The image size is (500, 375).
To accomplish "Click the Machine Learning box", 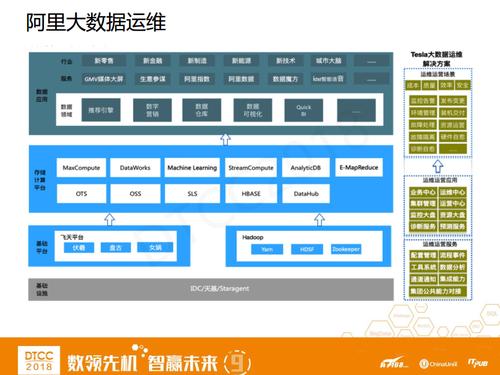I will pos(192,168).
